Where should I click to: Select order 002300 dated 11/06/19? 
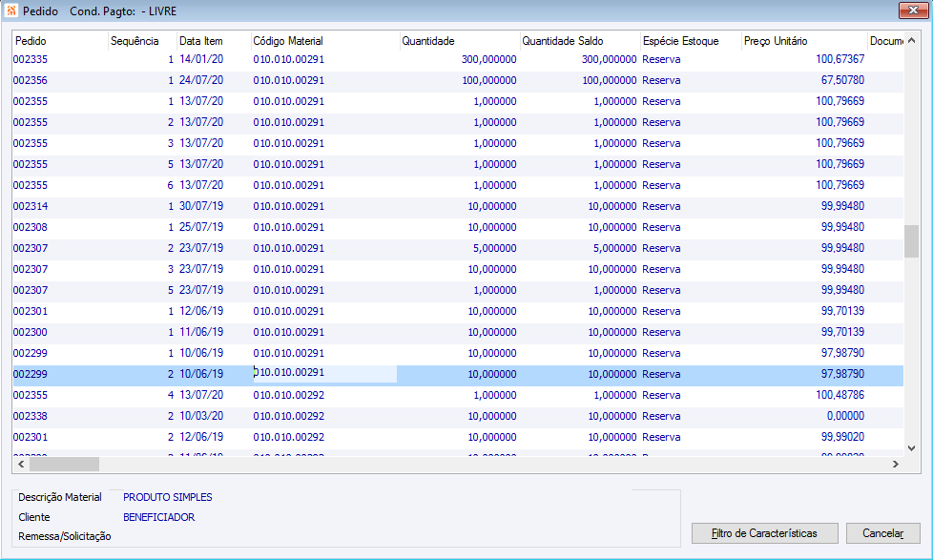[458, 332]
